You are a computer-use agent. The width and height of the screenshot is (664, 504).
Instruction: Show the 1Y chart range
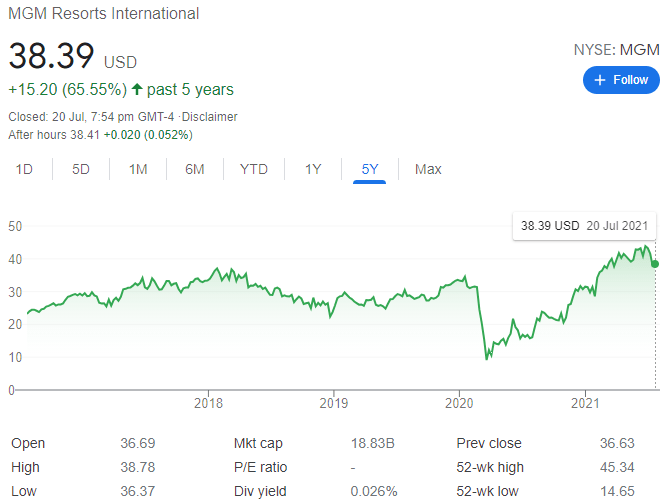point(313,169)
